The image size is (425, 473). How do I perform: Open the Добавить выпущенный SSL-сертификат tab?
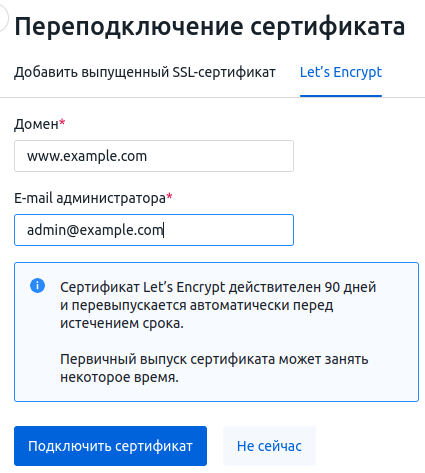(145, 72)
